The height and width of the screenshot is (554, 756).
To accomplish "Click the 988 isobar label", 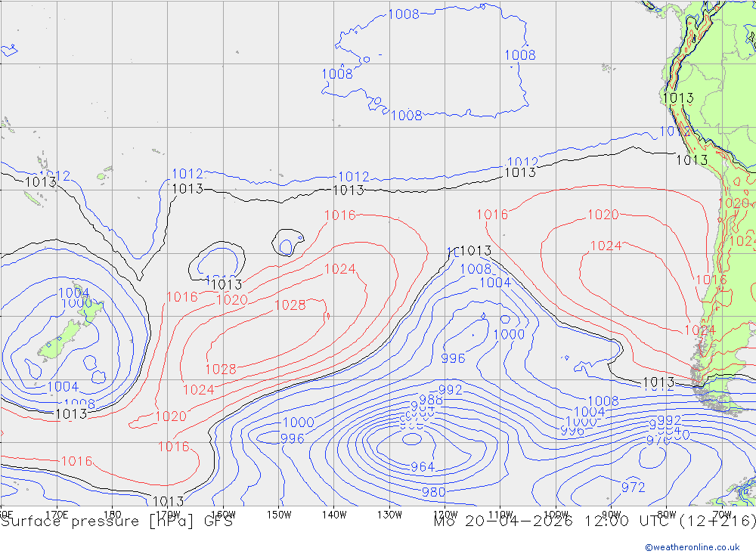I will (x=431, y=400).
